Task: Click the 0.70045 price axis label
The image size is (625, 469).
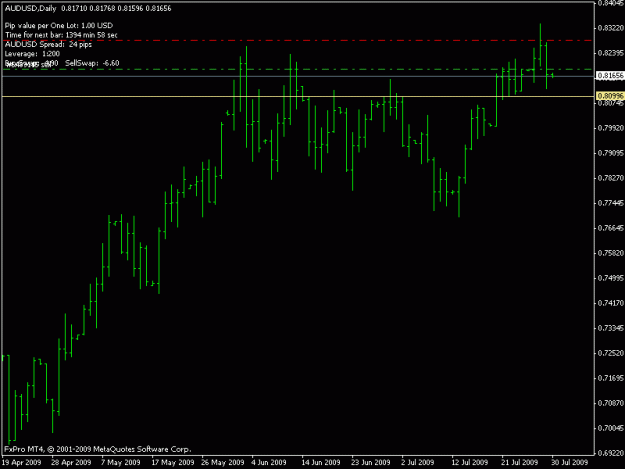Action: point(611,428)
